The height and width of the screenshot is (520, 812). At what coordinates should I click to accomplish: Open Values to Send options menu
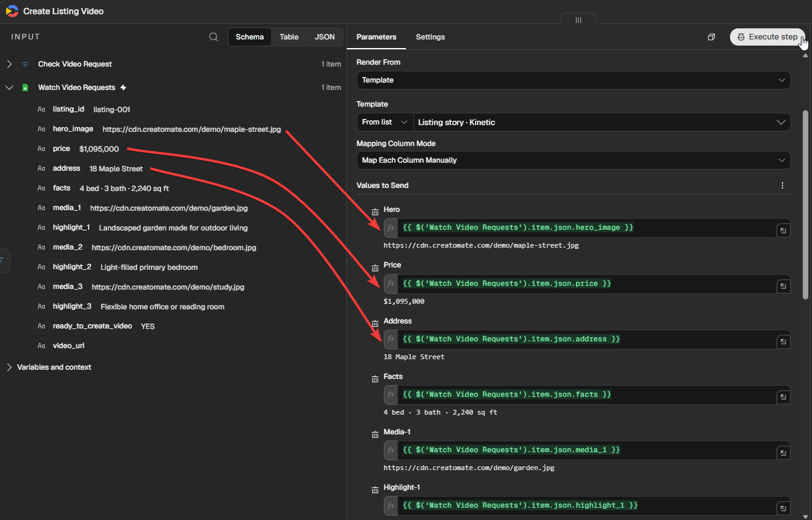tap(782, 185)
